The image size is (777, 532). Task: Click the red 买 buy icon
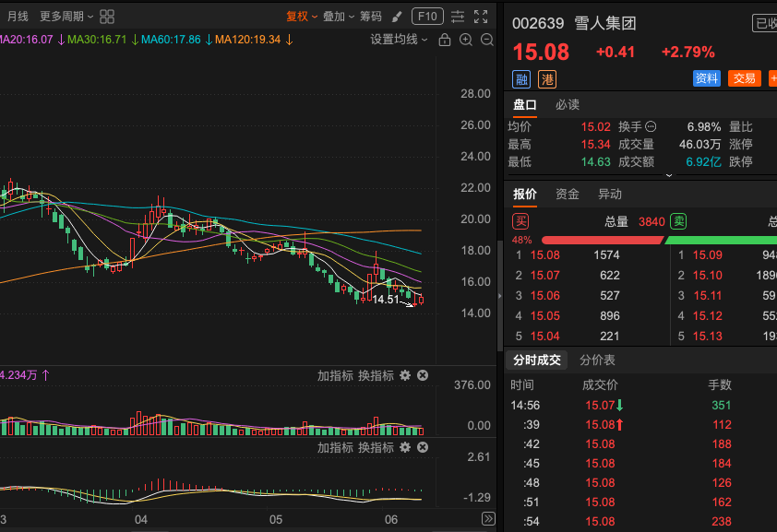[x=520, y=221]
